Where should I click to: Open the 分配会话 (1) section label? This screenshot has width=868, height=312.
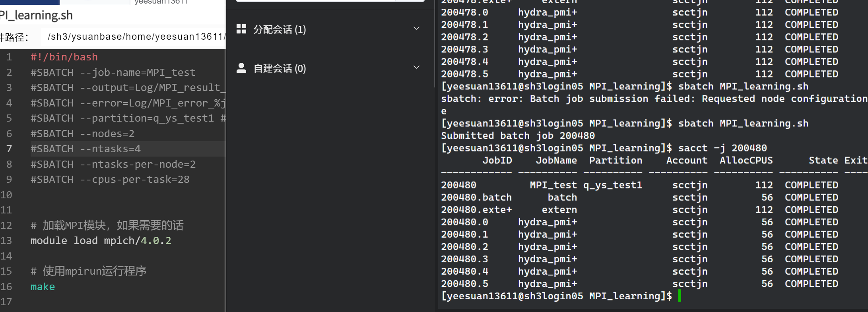click(280, 29)
